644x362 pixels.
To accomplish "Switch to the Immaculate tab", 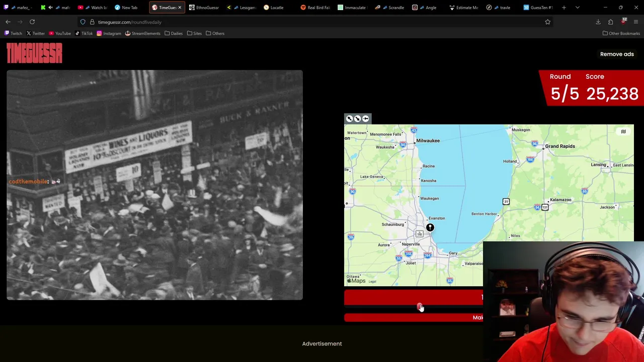I will coord(352,8).
